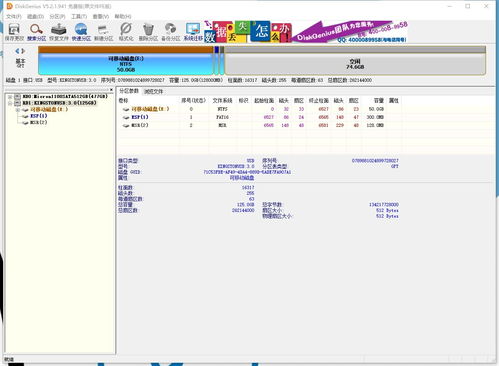This screenshot has height=366, width=499.
Task: Close the left disk tree panel
Action: point(111,90)
